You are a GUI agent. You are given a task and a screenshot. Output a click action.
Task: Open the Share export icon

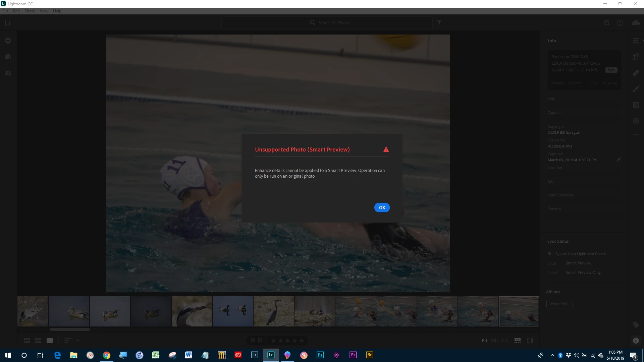pyautogui.click(x=606, y=23)
